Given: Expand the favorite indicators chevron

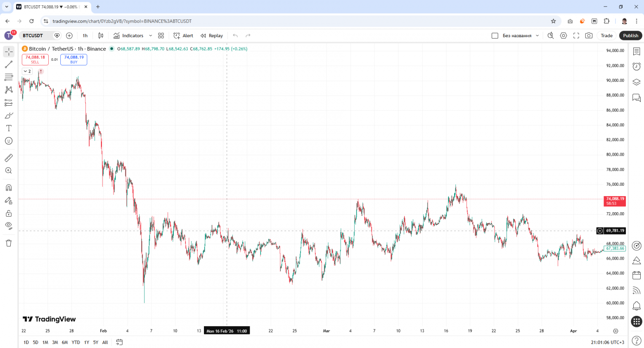Looking at the screenshot, I should [x=150, y=36].
